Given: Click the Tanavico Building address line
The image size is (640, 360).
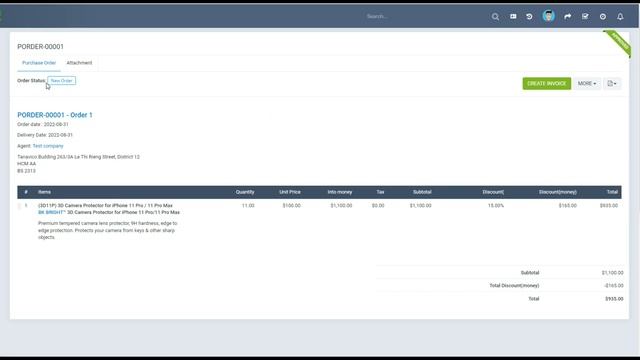Looking at the screenshot, I should coord(78,157).
